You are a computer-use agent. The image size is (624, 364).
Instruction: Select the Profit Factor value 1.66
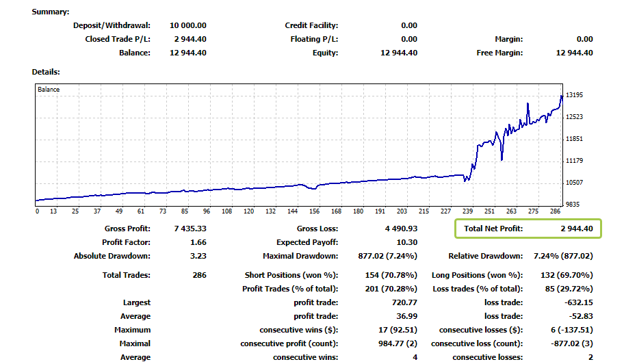click(x=198, y=242)
